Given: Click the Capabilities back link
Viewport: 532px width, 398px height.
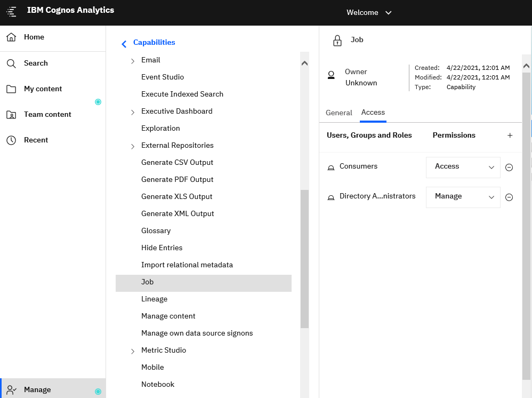Looking at the screenshot, I should pos(154,43).
